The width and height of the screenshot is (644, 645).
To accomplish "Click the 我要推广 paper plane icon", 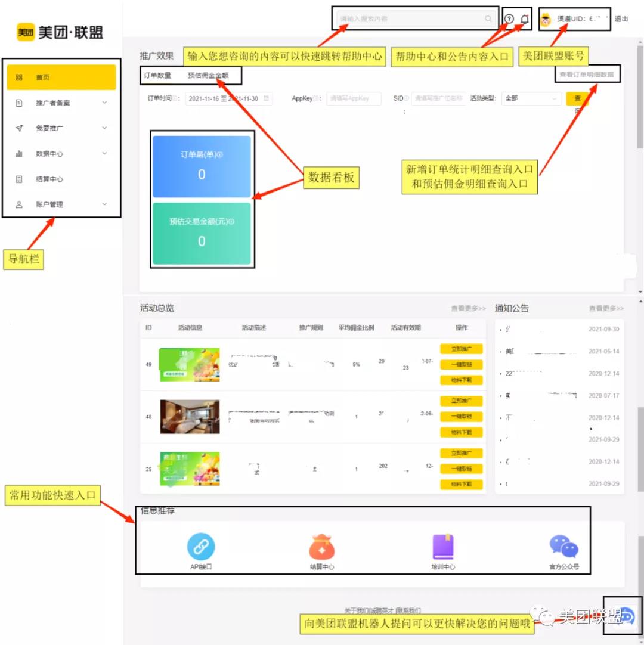I will coord(19,128).
